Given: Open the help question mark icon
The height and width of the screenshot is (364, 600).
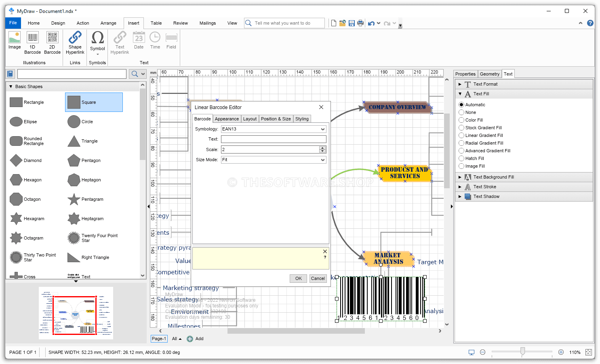Looking at the screenshot, I should (590, 23).
